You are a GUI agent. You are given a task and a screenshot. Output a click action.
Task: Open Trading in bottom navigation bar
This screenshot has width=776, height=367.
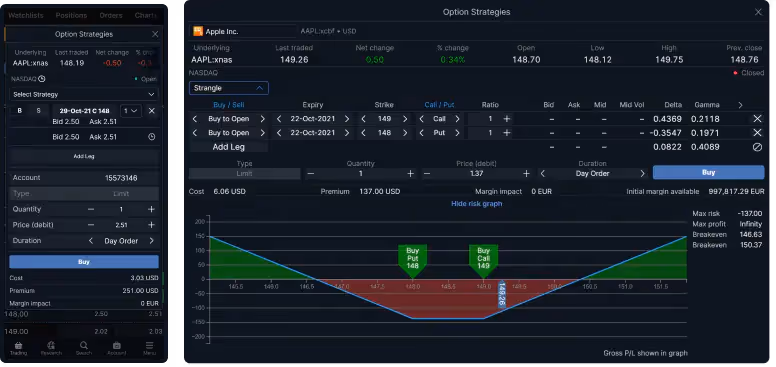click(18, 348)
